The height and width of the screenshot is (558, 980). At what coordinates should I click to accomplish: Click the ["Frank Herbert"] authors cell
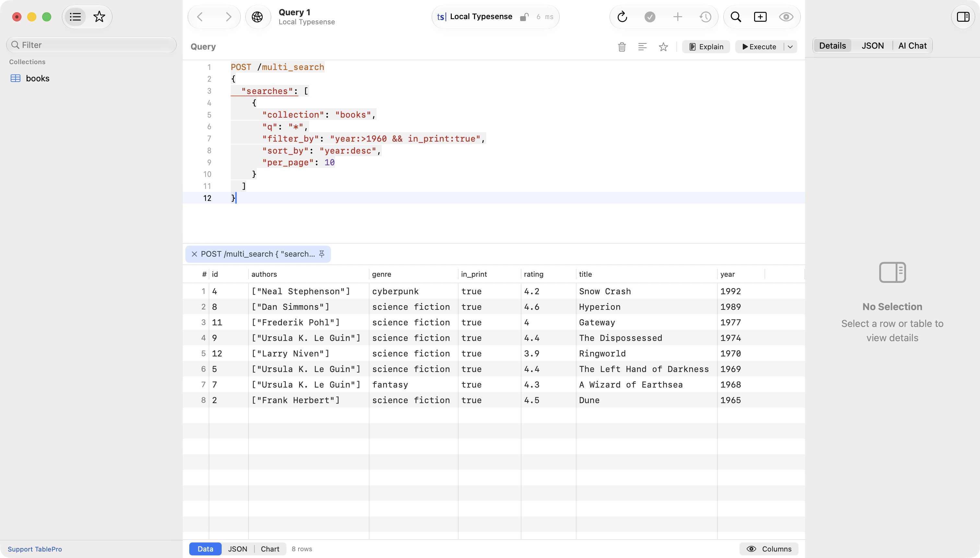[309, 400]
